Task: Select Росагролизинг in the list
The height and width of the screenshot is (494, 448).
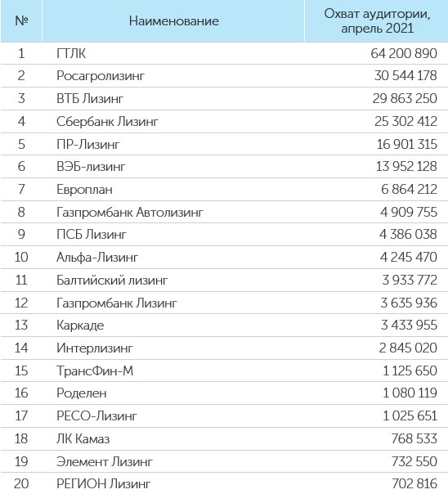Action: click(x=101, y=76)
